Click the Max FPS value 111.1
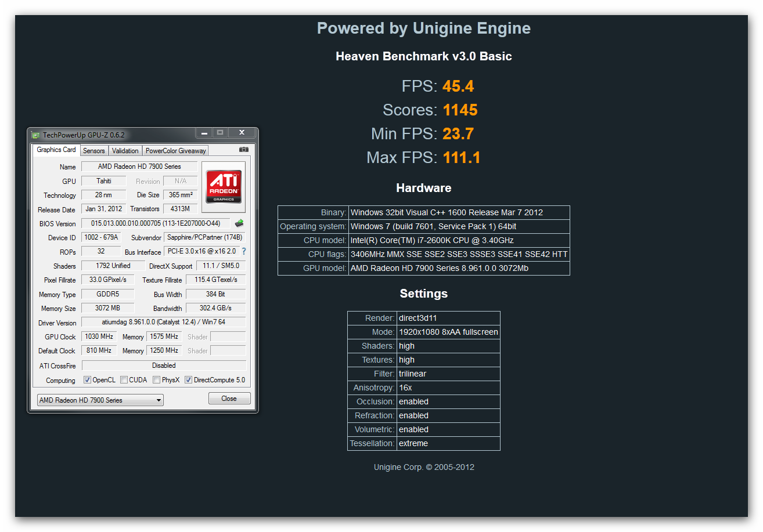The image size is (763, 532). 462,158
